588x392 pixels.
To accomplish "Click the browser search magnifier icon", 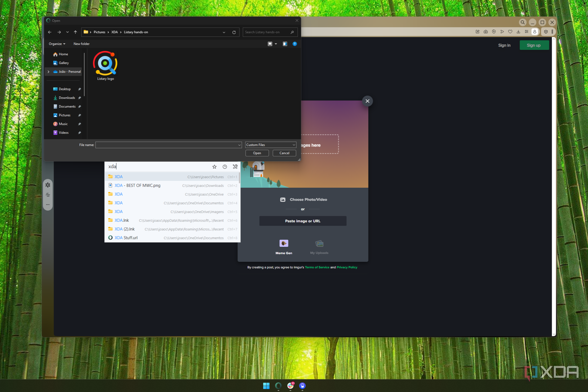I will 522,22.
